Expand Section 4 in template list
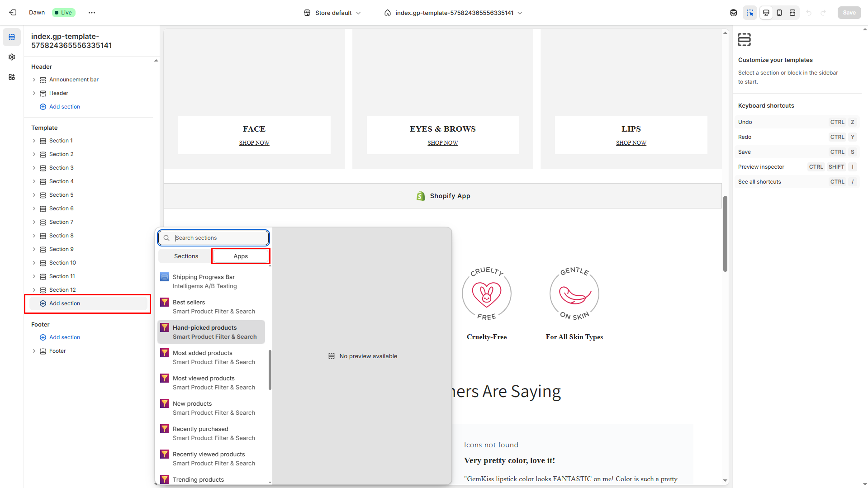868x488 pixels. click(34, 181)
